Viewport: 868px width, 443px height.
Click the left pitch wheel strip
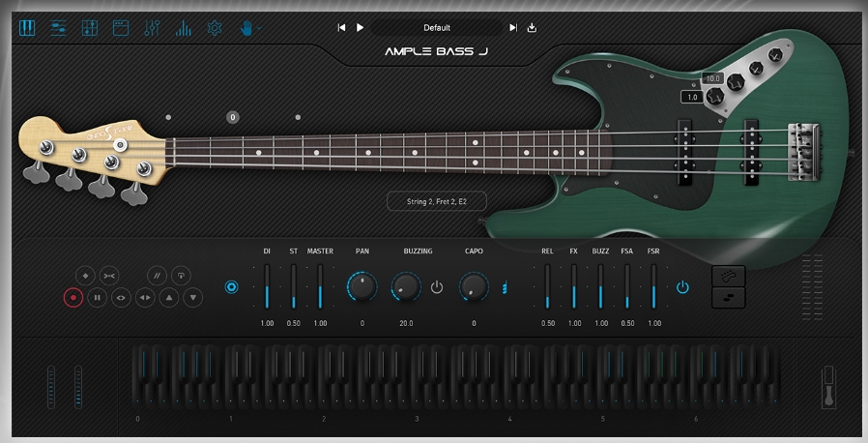51,387
